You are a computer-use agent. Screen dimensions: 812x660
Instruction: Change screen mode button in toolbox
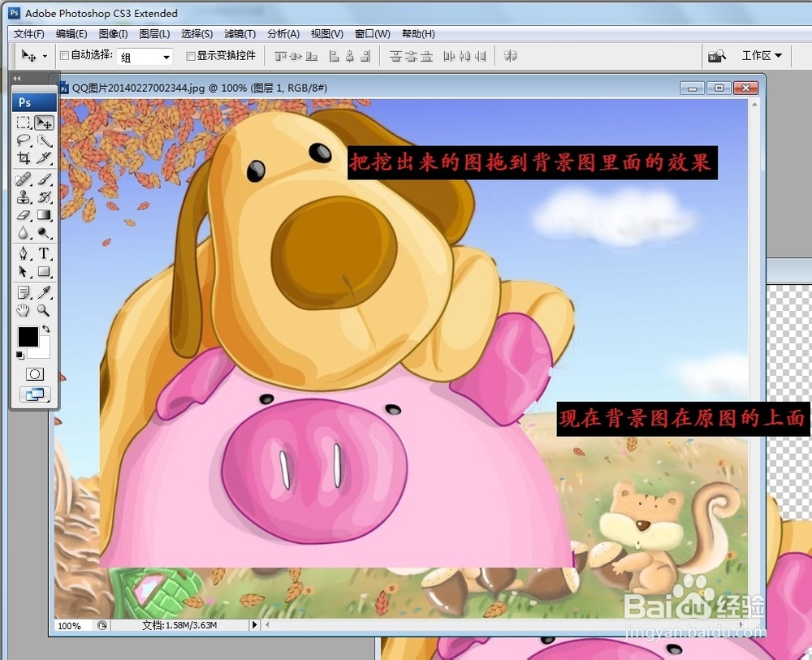(x=35, y=395)
